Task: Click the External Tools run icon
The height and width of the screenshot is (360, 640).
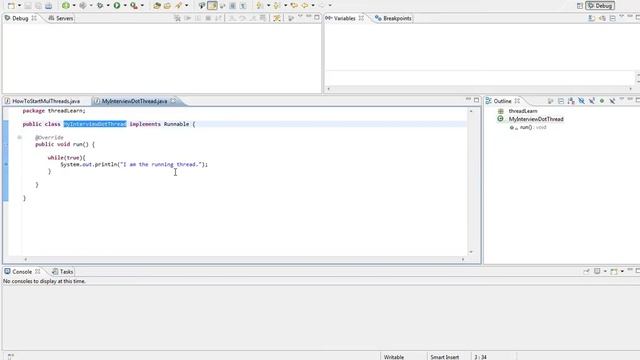Action: click(134, 6)
